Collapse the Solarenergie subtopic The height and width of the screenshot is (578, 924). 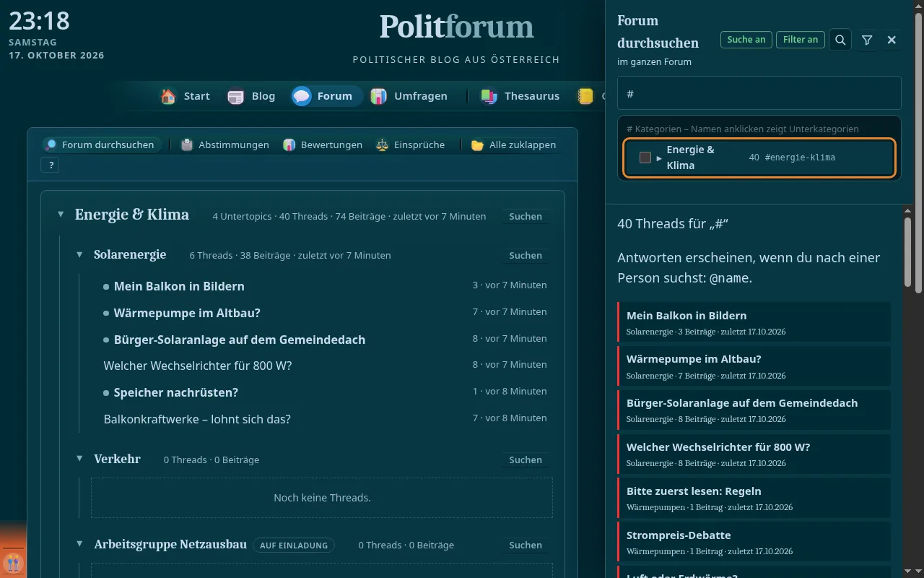[80, 255]
